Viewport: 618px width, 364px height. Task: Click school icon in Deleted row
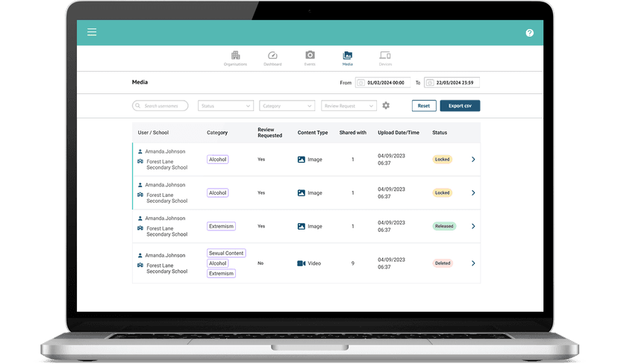(x=140, y=266)
